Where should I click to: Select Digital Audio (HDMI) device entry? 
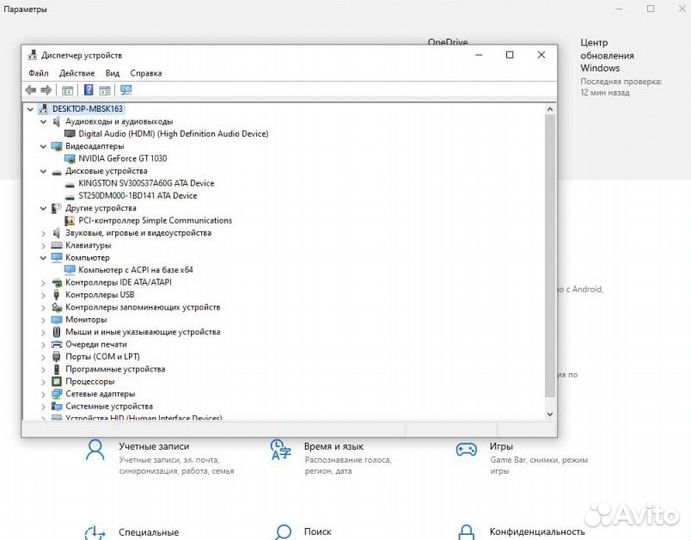173,133
